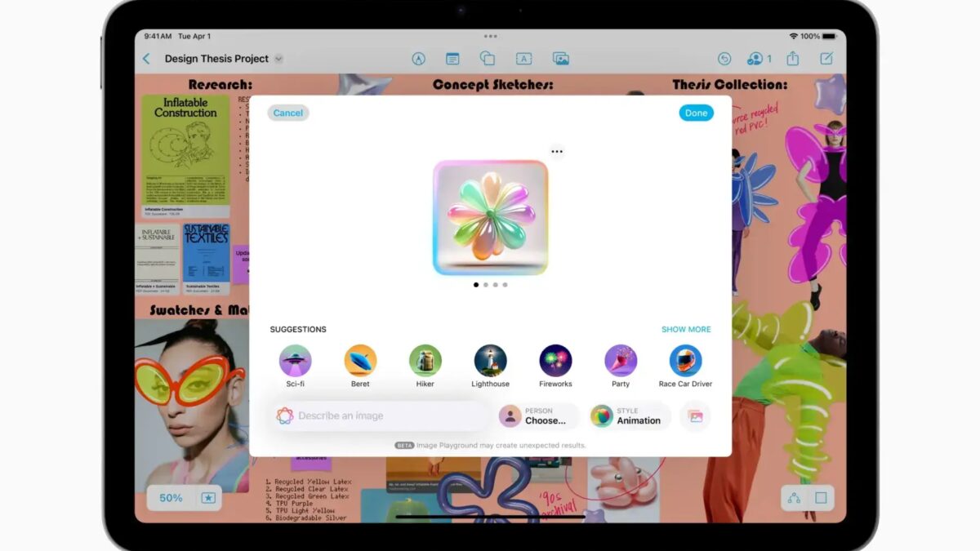Navigate back using the blue chevron

coord(145,58)
